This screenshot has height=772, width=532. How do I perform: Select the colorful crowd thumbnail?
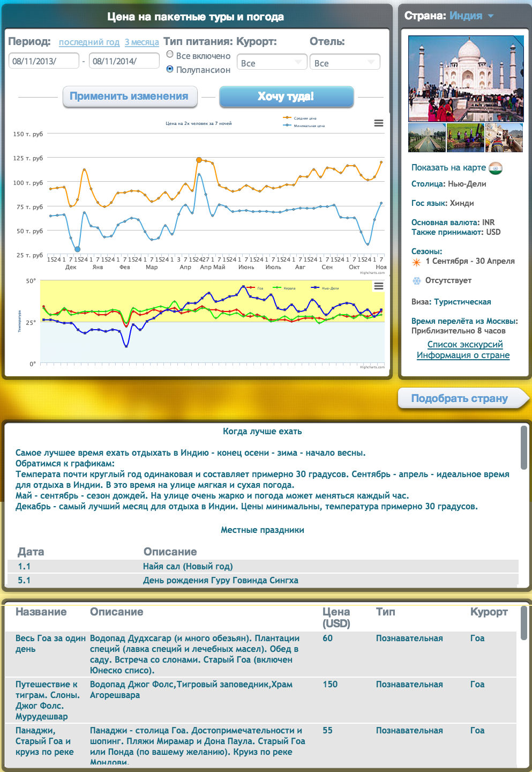pos(465,138)
